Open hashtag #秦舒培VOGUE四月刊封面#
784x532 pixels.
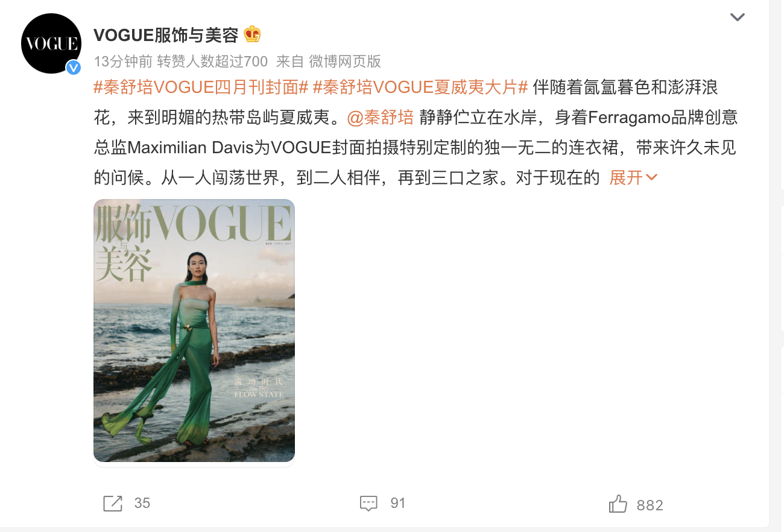click(201, 87)
